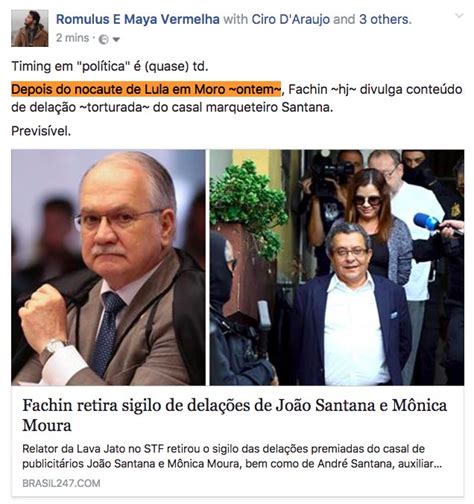Click the 'Timing em política' text line
474x504 pixels.
pos(110,66)
